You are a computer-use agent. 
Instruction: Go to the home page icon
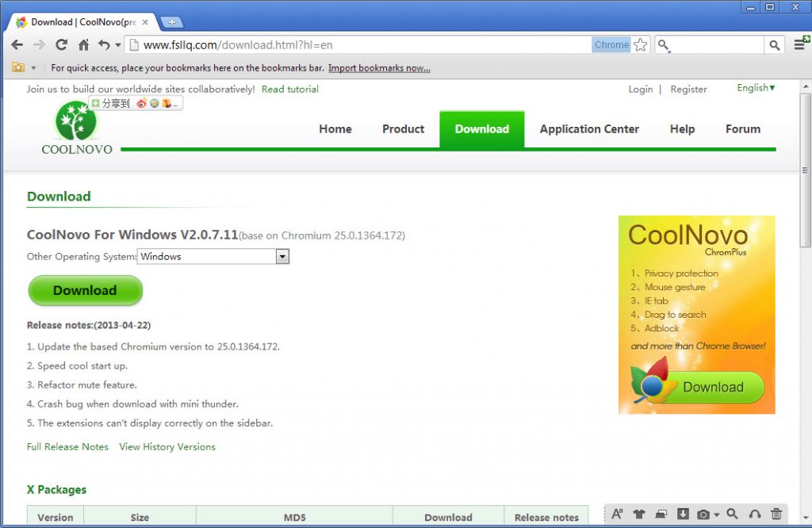(x=83, y=45)
